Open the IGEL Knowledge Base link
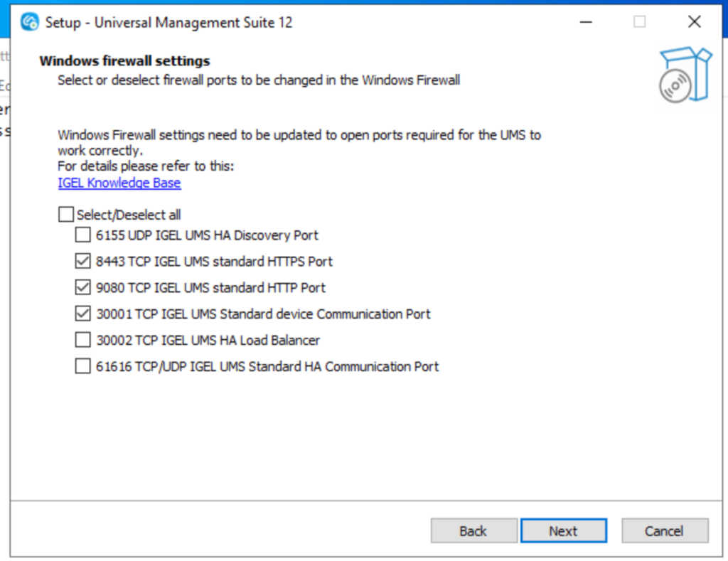Viewport: 728px width, 561px height. pyautogui.click(x=119, y=183)
